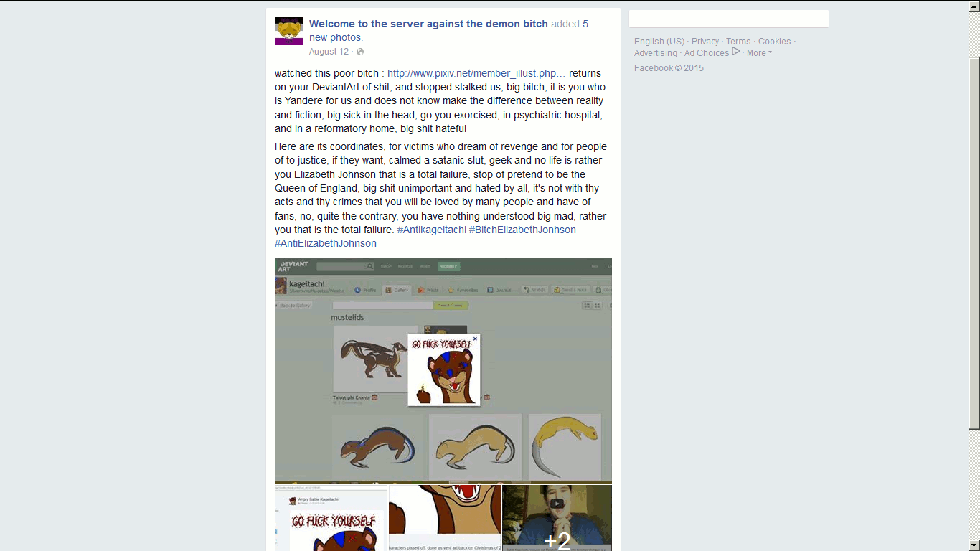
Task: Expand the More dropdown in footer
Action: coord(759,53)
